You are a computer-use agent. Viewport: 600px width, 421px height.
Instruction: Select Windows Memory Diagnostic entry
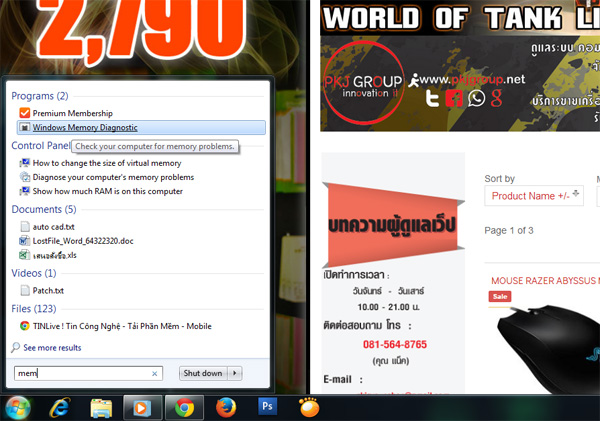(141, 127)
